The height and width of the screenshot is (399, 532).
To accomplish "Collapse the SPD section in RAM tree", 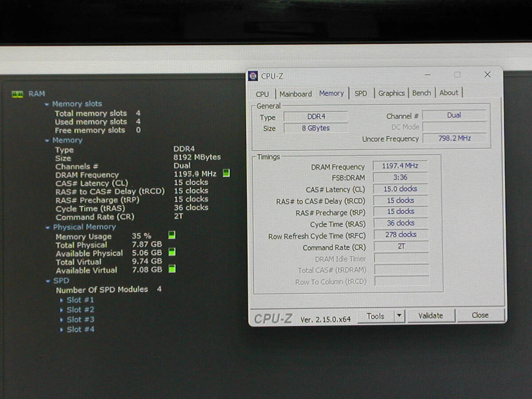I will (48, 281).
